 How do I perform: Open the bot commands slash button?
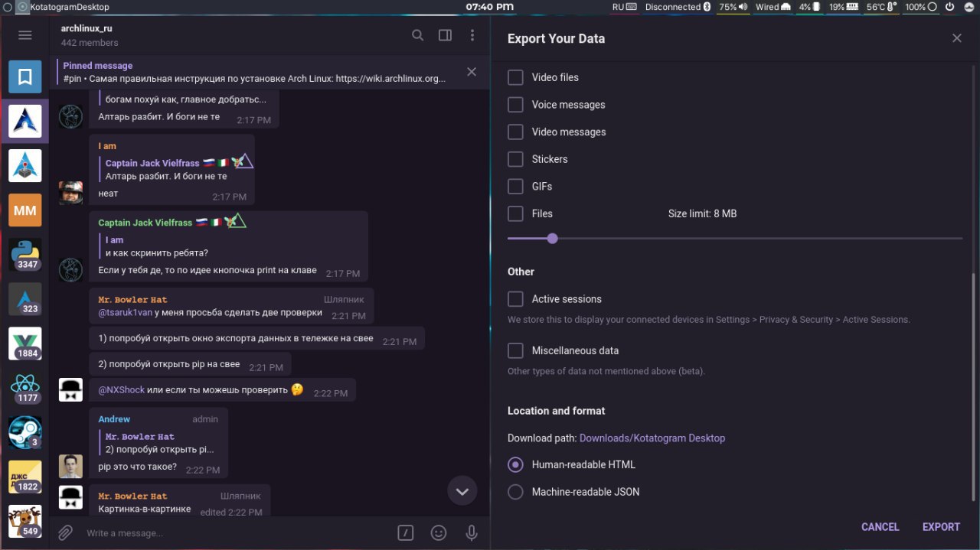click(406, 532)
